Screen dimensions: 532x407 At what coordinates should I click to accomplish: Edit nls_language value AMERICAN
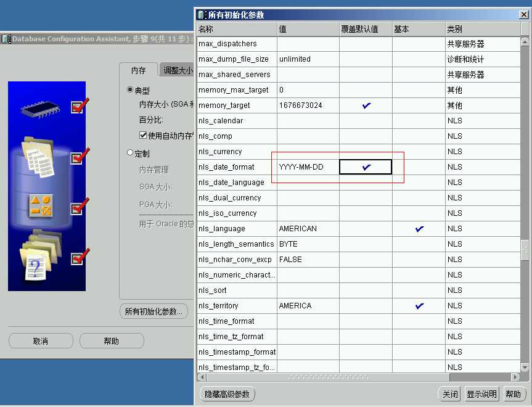pyautogui.click(x=308, y=229)
